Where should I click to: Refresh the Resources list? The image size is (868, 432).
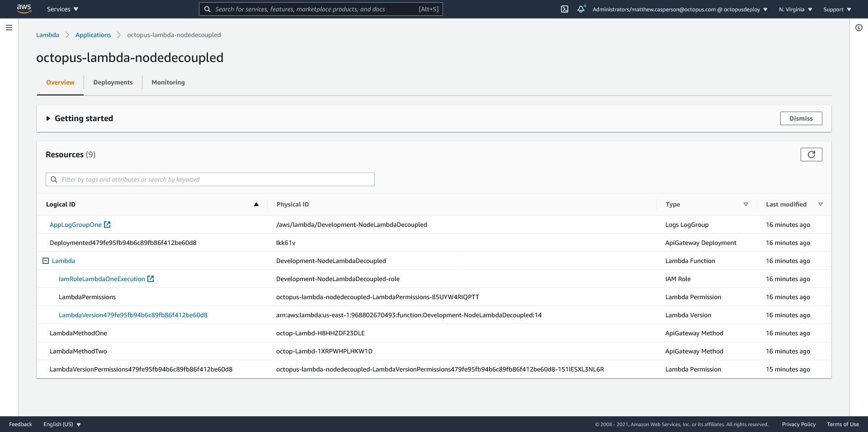811,155
